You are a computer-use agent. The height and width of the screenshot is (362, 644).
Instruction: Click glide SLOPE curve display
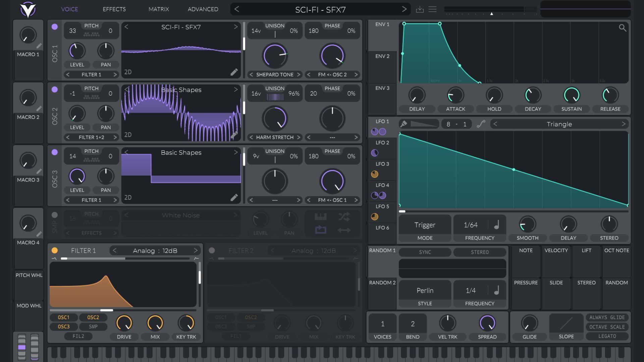point(566,323)
